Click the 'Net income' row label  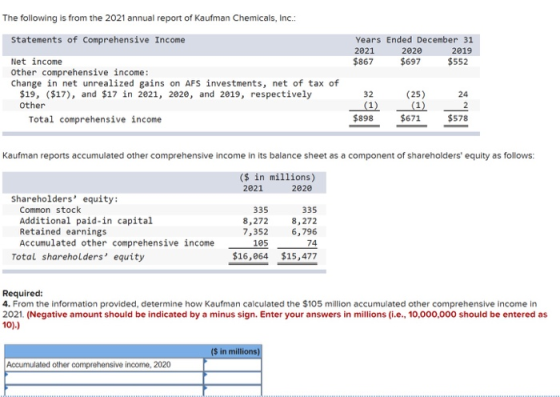36,62
